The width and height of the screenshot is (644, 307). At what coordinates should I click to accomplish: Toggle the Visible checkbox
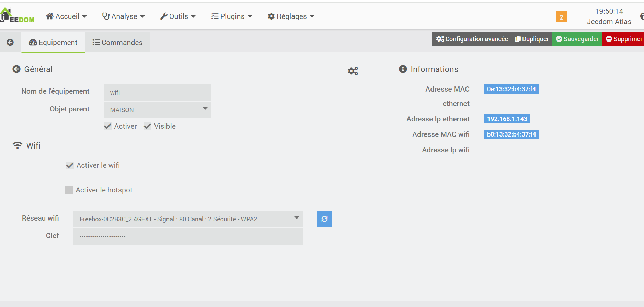click(148, 126)
